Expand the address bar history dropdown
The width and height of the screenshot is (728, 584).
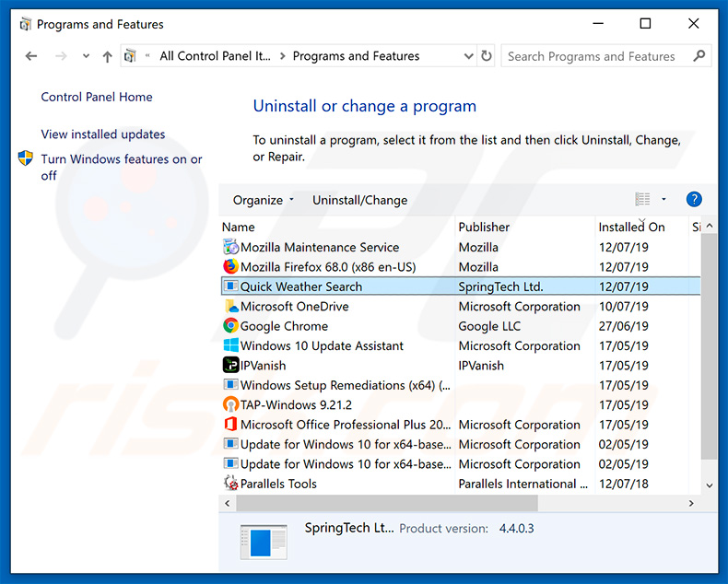[x=468, y=56]
